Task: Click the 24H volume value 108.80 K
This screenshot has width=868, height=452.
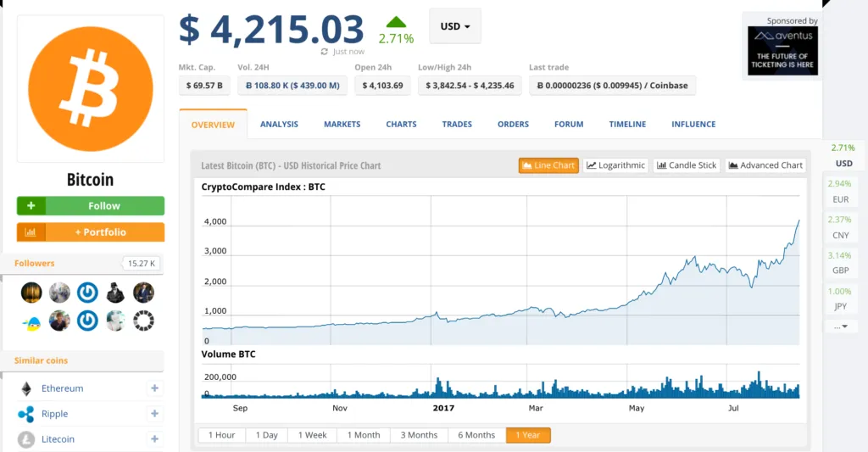Action: (x=292, y=86)
